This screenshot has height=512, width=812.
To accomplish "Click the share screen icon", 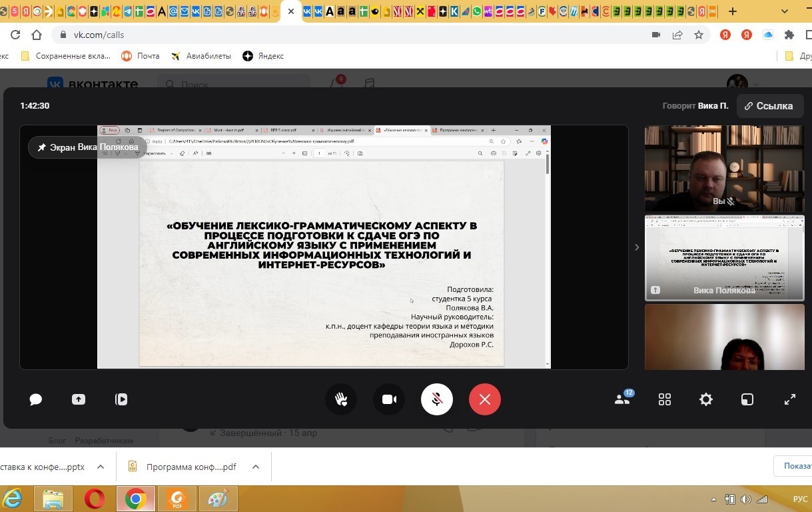I will [79, 399].
